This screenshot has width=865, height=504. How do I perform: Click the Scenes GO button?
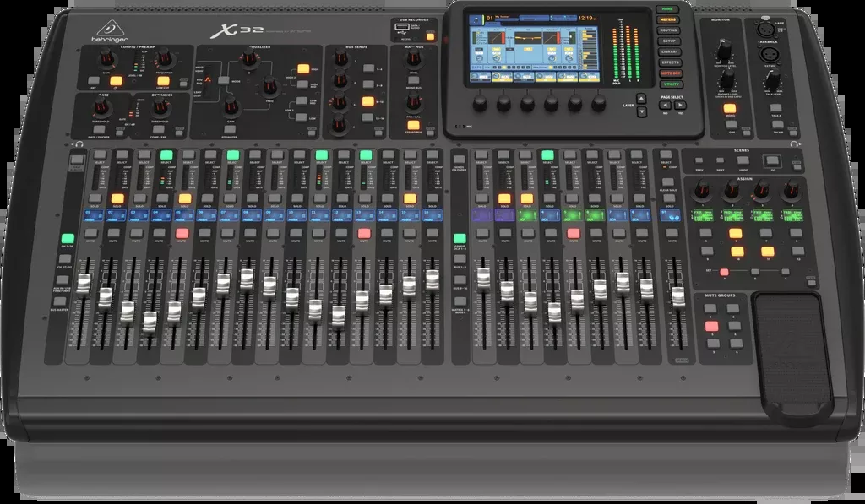click(x=772, y=161)
